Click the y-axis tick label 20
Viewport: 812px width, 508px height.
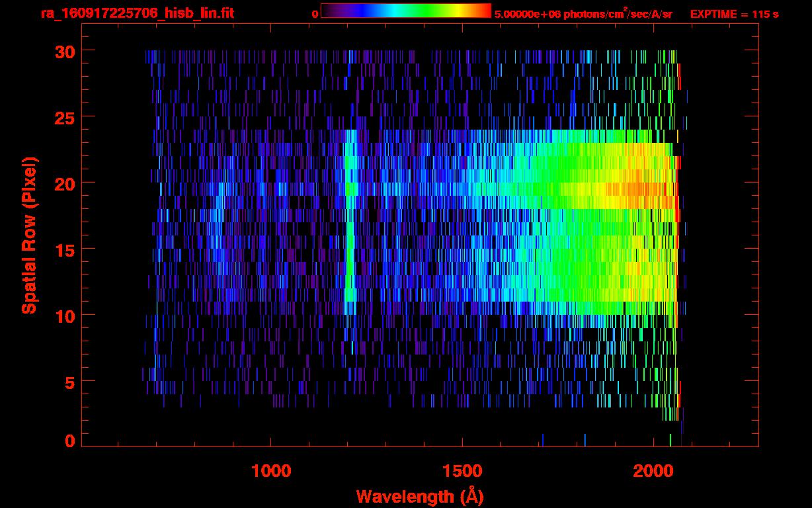(x=64, y=183)
